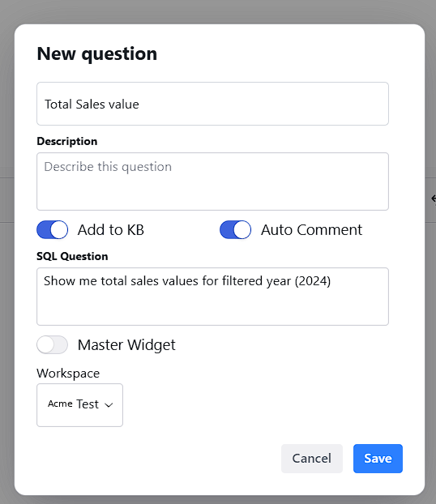Click the SQL Question text box
The image size is (436, 504).
point(212,297)
